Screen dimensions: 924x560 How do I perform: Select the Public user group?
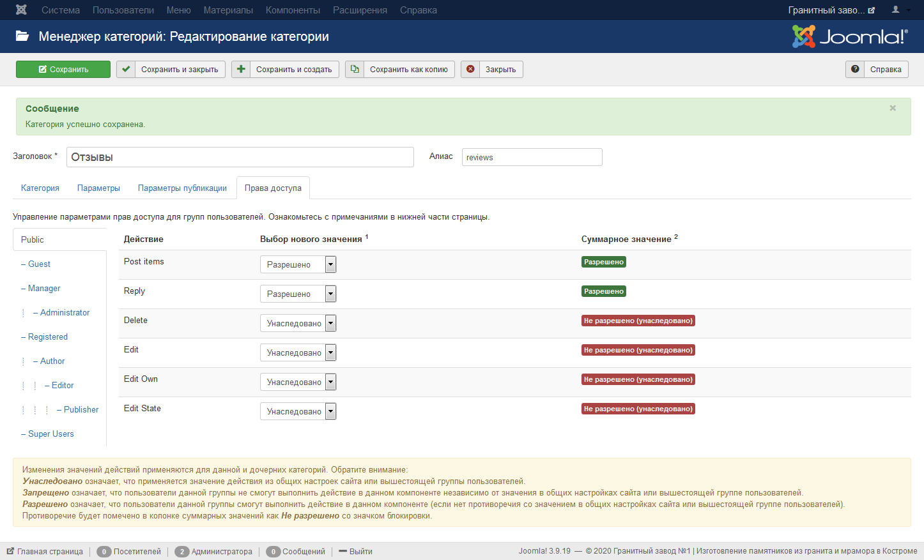tap(59, 239)
